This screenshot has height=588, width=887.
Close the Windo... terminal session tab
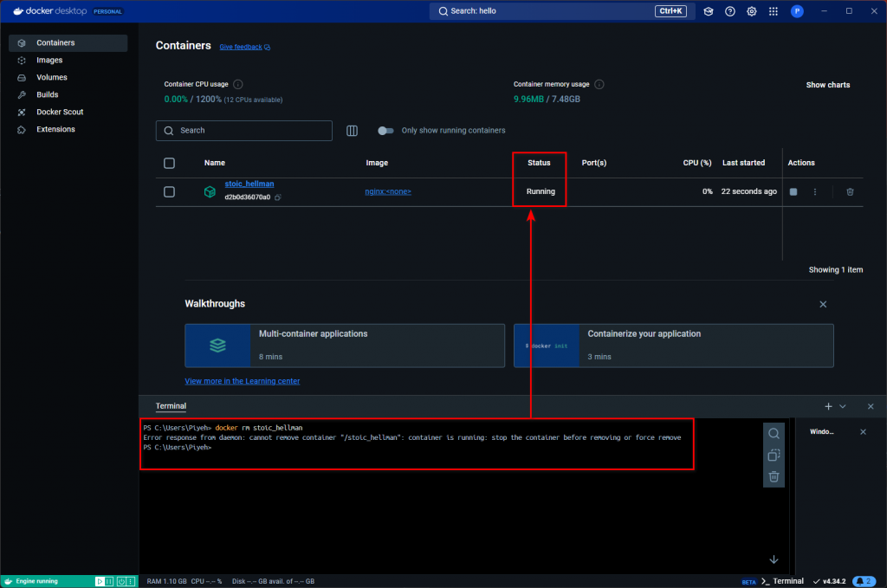pos(863,432)
